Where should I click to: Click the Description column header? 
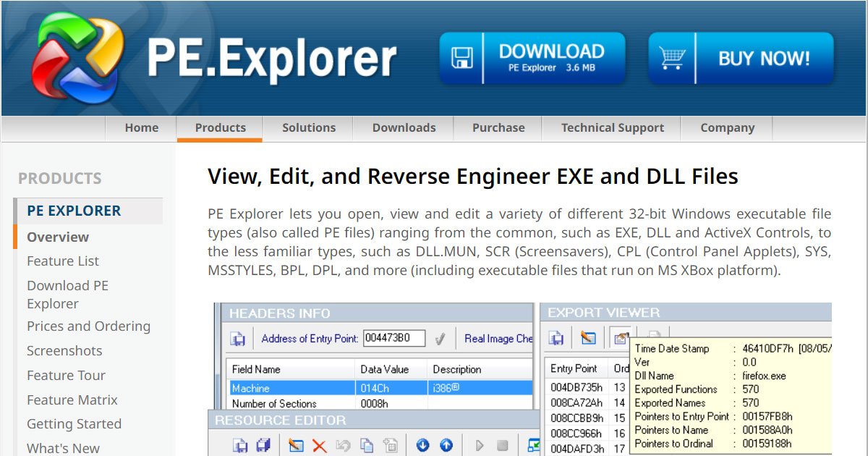click(x=480, y=369)
